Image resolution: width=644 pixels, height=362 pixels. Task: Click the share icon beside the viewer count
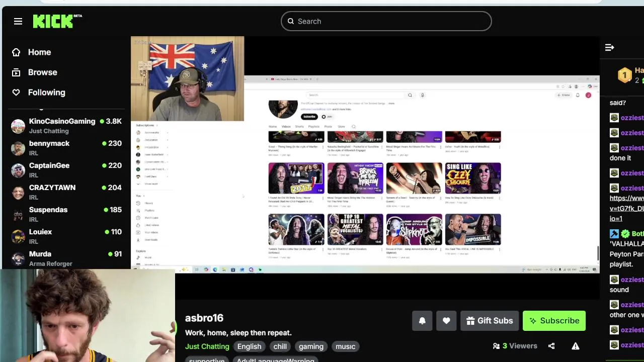tap(551, 346)
